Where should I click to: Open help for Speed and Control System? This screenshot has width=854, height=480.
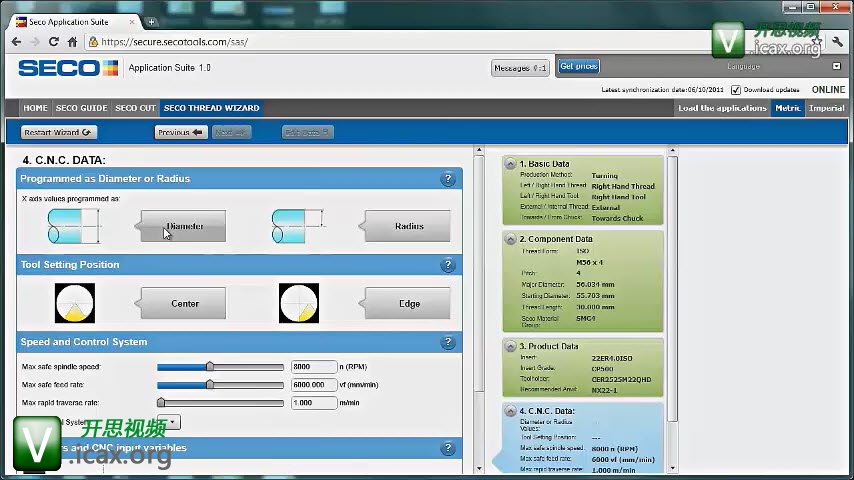[449, 342]
